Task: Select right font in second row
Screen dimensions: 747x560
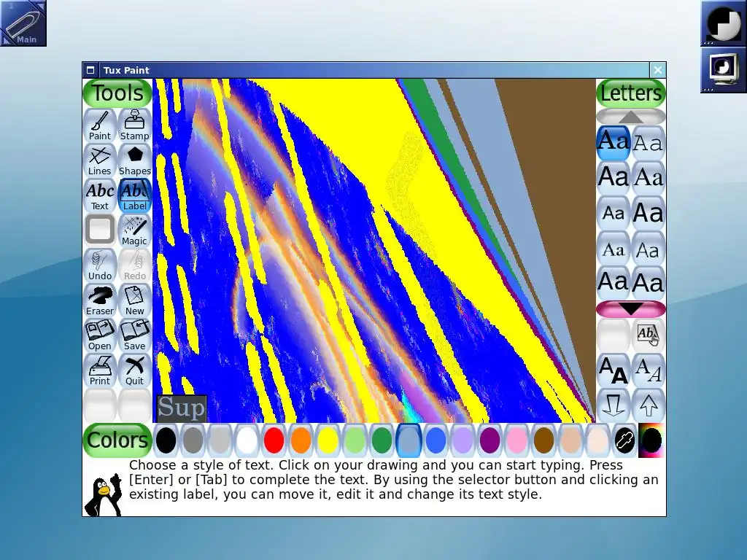Action: tap(648, 178)
